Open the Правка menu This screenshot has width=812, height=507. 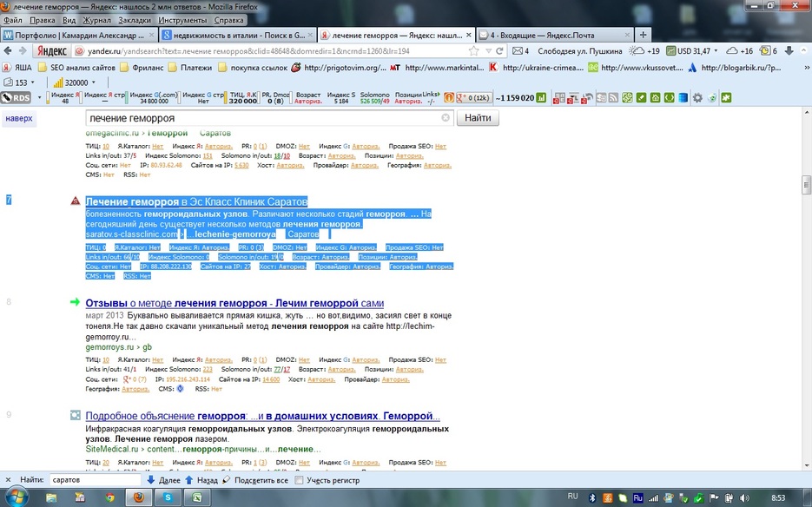(x=43, y=20)
